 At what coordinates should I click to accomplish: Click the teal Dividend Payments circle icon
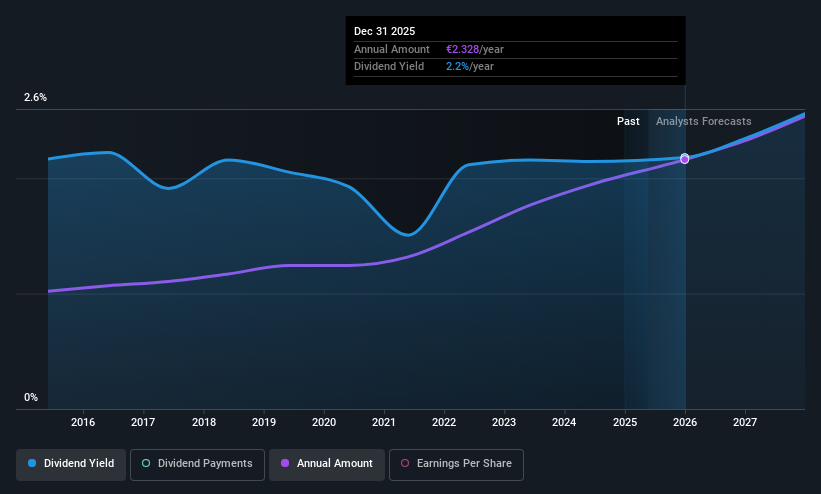coord(146,463)
